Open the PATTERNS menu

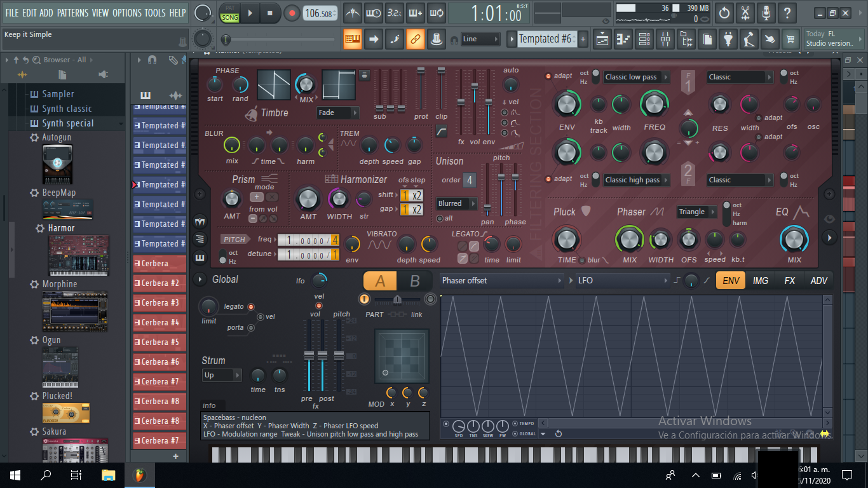73,13
